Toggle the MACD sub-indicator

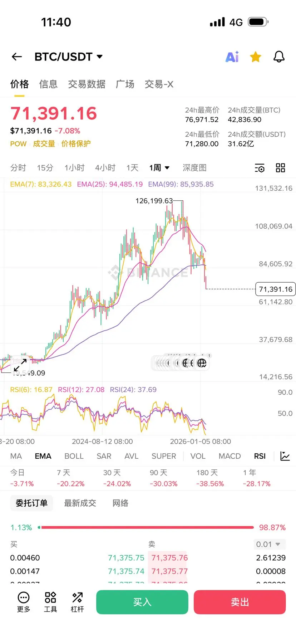tap(230, 456)
